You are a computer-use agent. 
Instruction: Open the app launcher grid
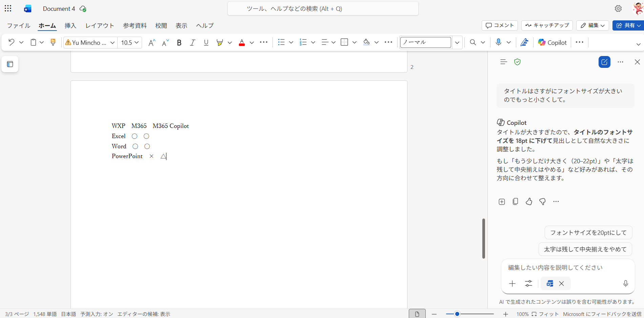point(8,8)
